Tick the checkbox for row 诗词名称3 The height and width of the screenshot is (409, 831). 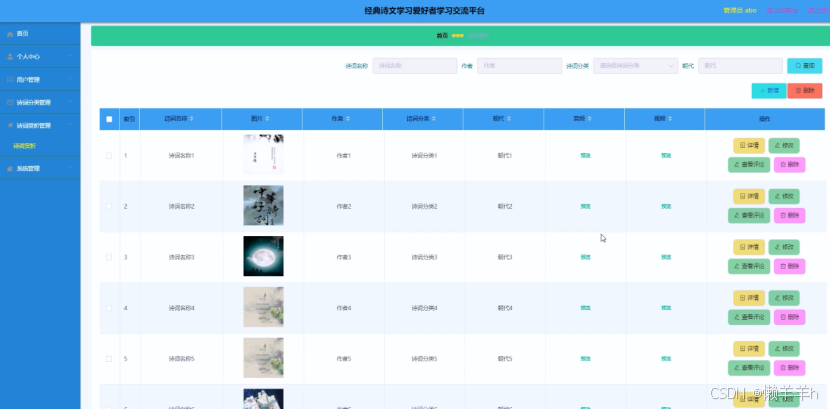pyautogui.click(x=109, y=257)
